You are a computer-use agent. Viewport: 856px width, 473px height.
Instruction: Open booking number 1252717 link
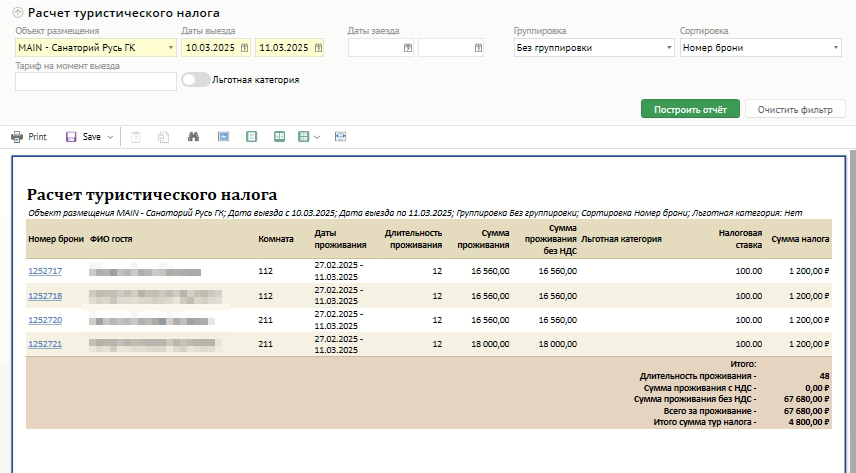[x=45, y=271]
